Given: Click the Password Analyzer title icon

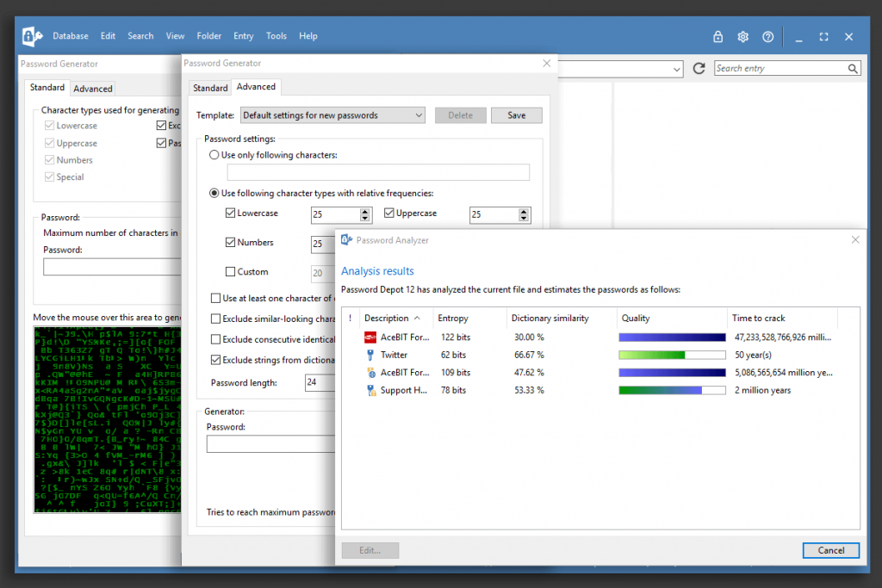Looking at the screenshot, I should click(346, 240).
